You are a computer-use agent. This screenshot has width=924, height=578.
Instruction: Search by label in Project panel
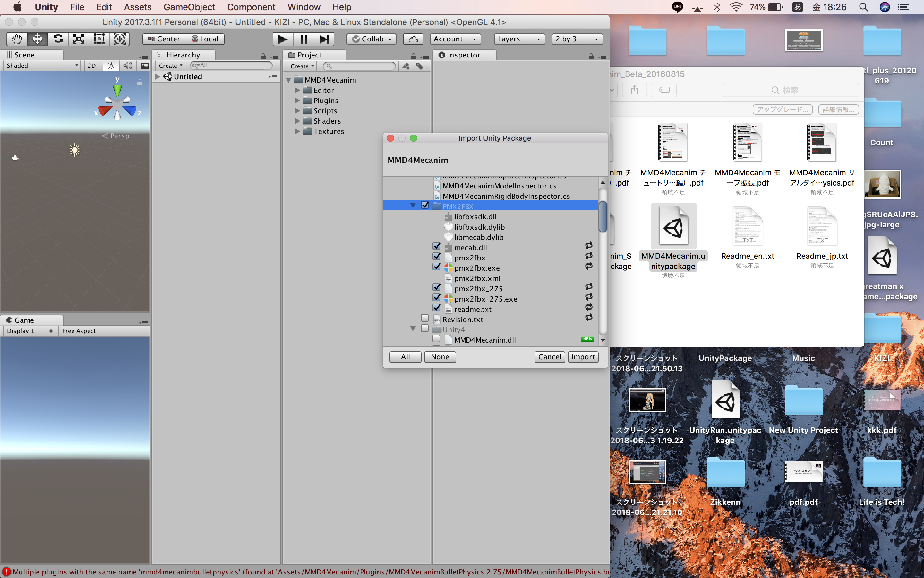pyautogui.click(x=420, y=66)
